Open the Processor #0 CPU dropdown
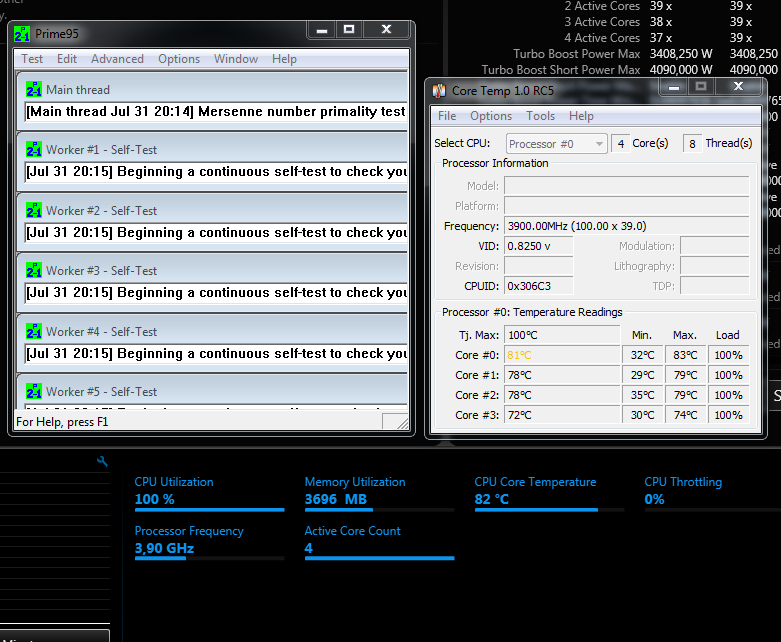 556,144
